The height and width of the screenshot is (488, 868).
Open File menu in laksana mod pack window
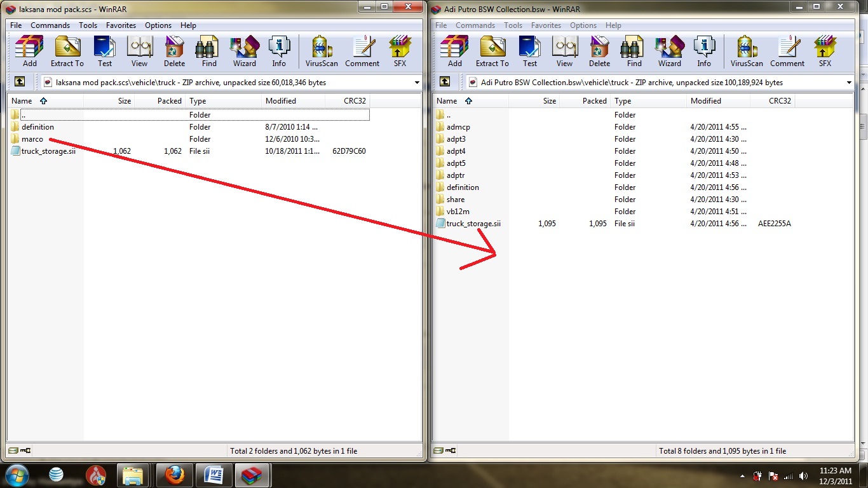(x=16, y=25)
